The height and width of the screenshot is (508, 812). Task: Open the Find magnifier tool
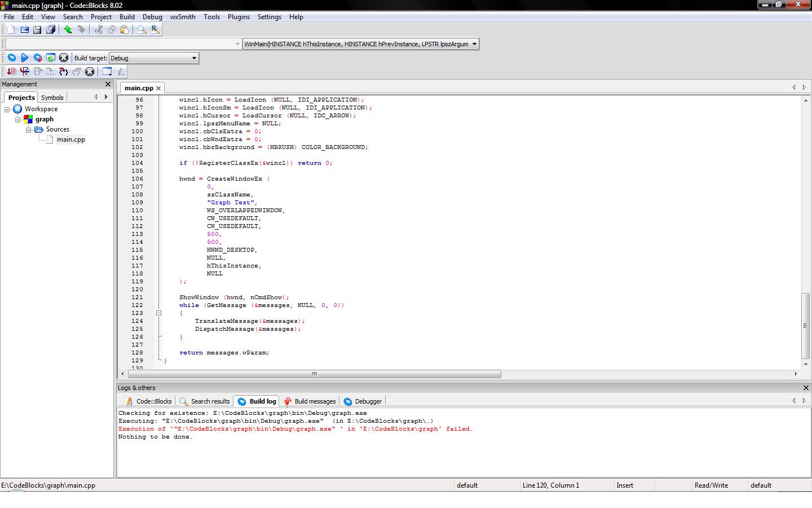coord(142,30)
